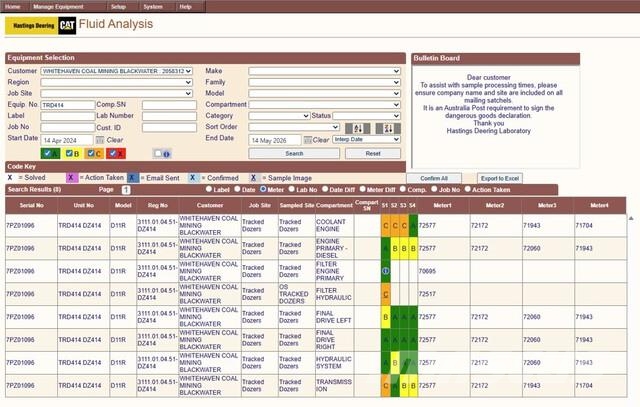
Task: Click the light blue Confirmed code key icon
Action: click(193, 178)
